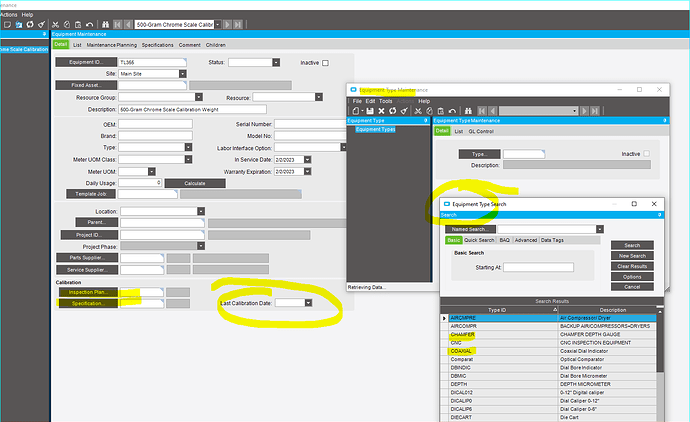The width and height of the screenshot is (690, 422).
Task: Click the New Search button
Action: (632, 256)
